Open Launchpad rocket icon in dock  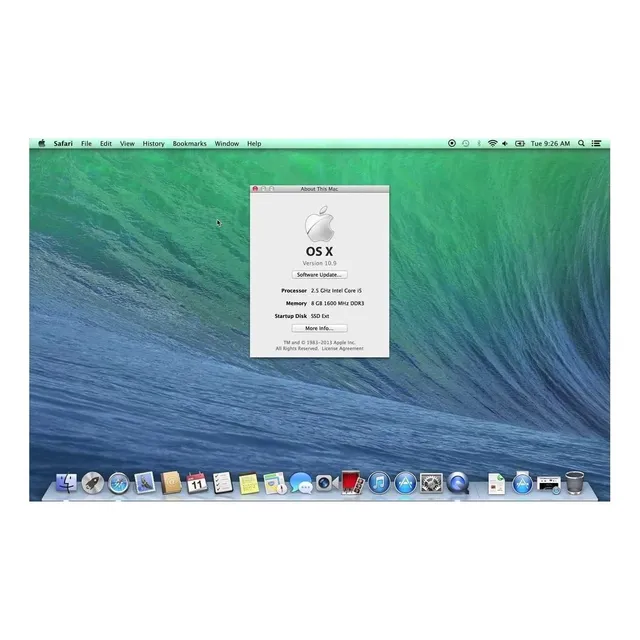93,483
